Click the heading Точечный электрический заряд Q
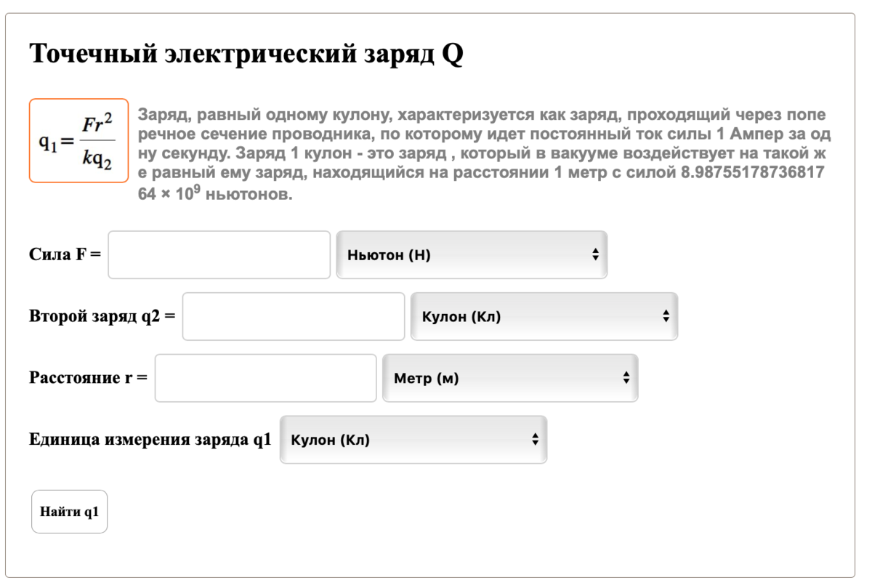The height and width of the screenshot is (588, 872). pos(246,55)
